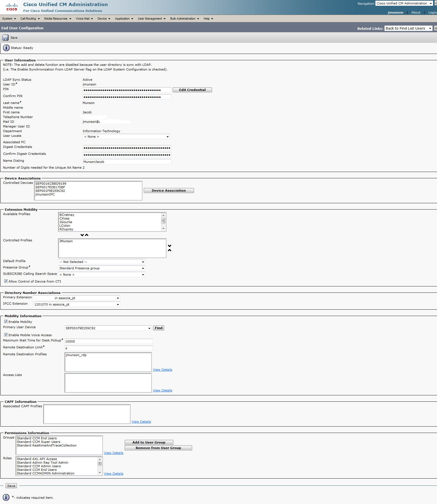The image size is (437, 504).
Task: Toggle the Enable Mobility checkbox
Action: pos(6,322)
